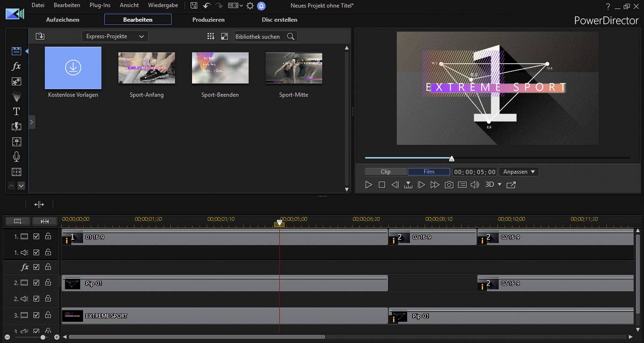The width and height of the screenshot is (644, 343).
Task: Select the Title room tool
Action: tap(16, 111)
